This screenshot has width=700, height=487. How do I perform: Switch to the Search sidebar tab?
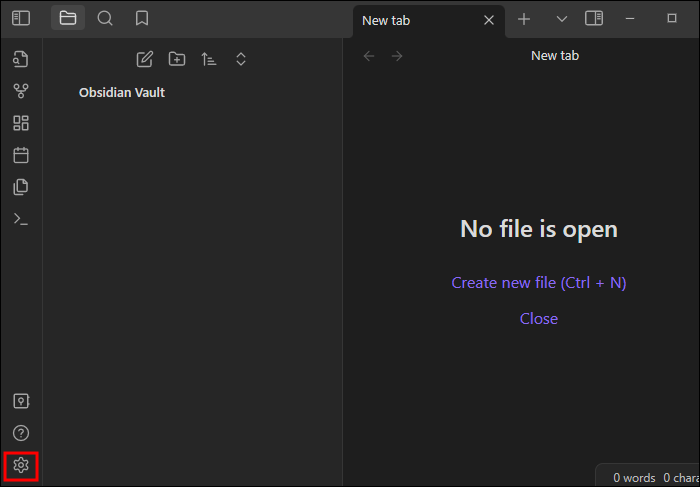point(105,18)
